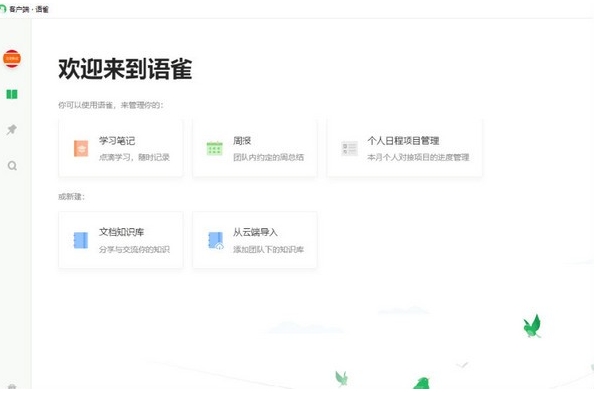This screenshot has height=395, width=598.
Task: Open the 个人日程项目管理 card title
Action: click(x=403, y=141)
